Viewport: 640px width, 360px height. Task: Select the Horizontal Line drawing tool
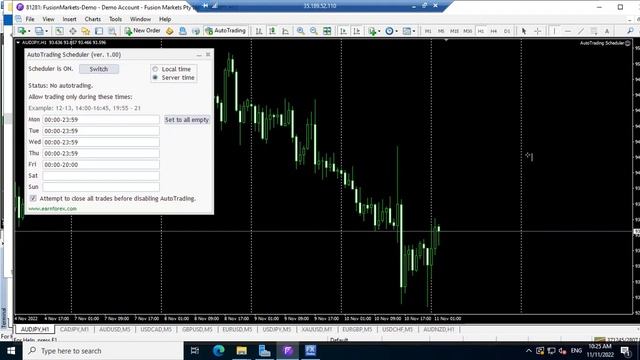pyautogui.click(x=568, y=31)
